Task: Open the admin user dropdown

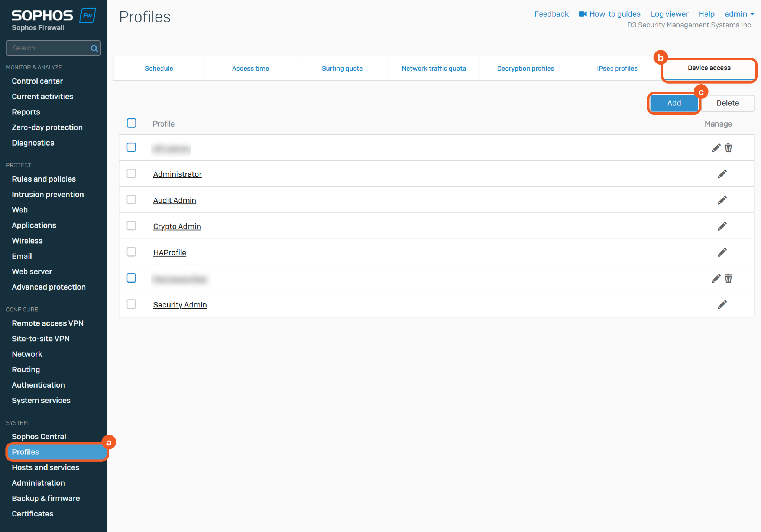Action: [739, 14]
